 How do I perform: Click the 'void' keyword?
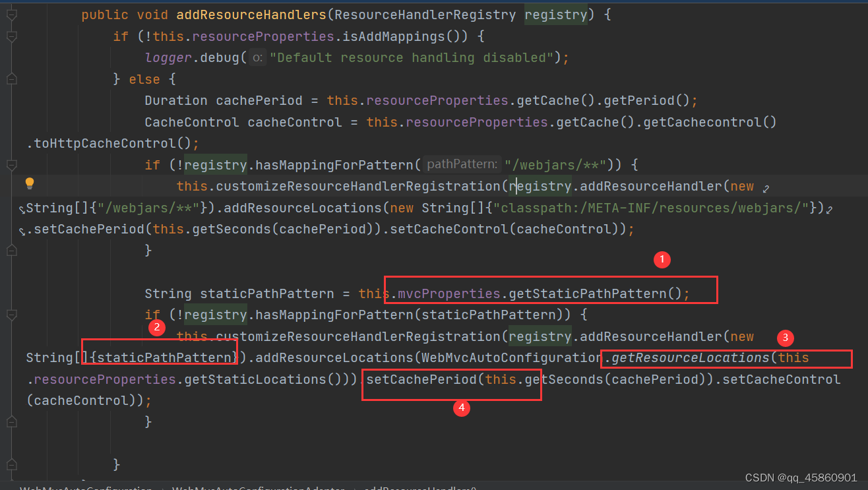click(x=152, y=15)
